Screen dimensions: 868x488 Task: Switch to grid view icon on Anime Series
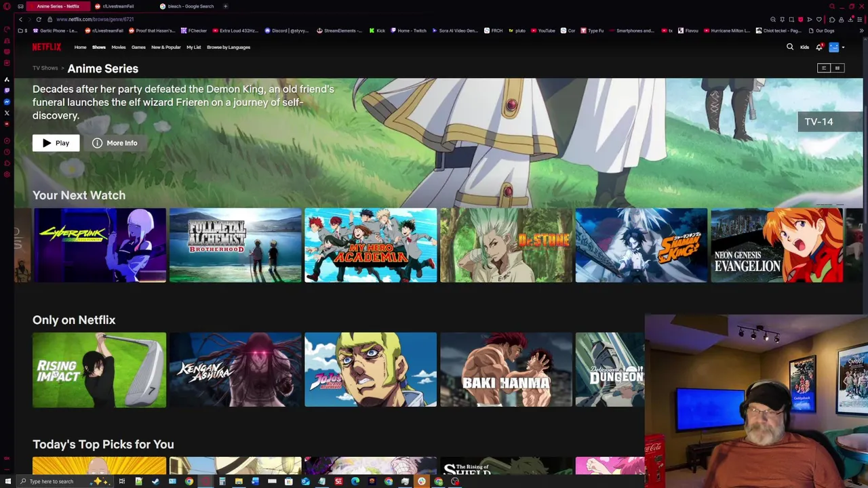(837, 68)
